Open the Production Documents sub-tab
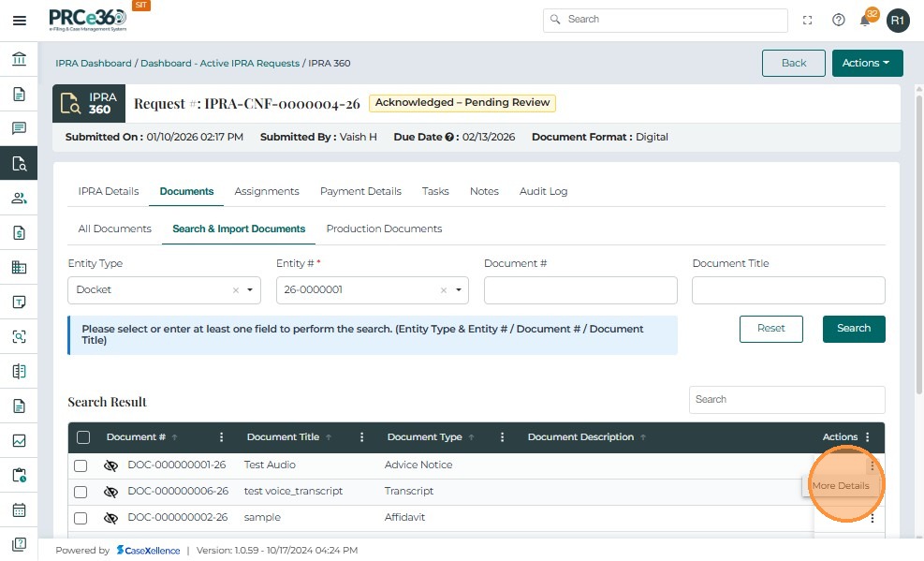 tap(384, 229)
